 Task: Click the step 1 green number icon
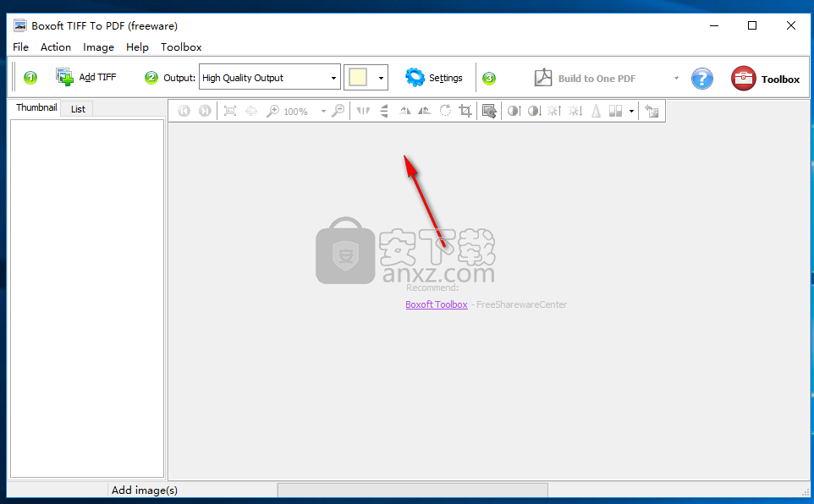click(x=30, y=78)
